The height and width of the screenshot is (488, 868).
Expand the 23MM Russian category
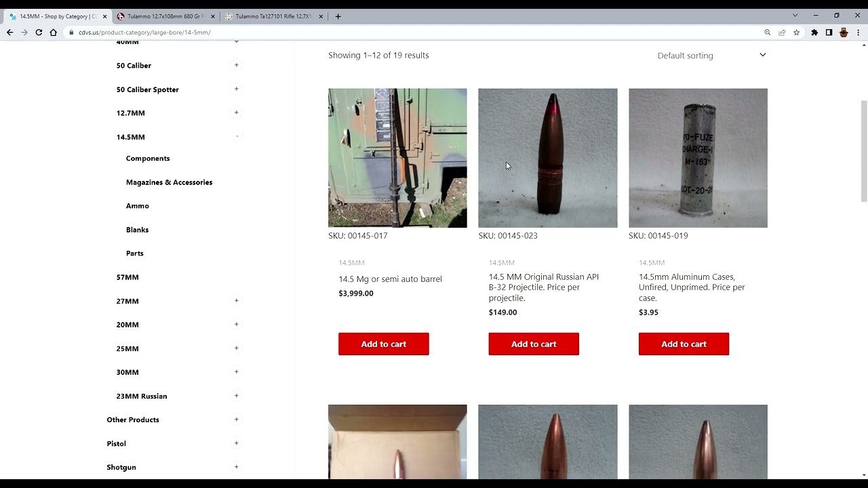pos(237,395)
